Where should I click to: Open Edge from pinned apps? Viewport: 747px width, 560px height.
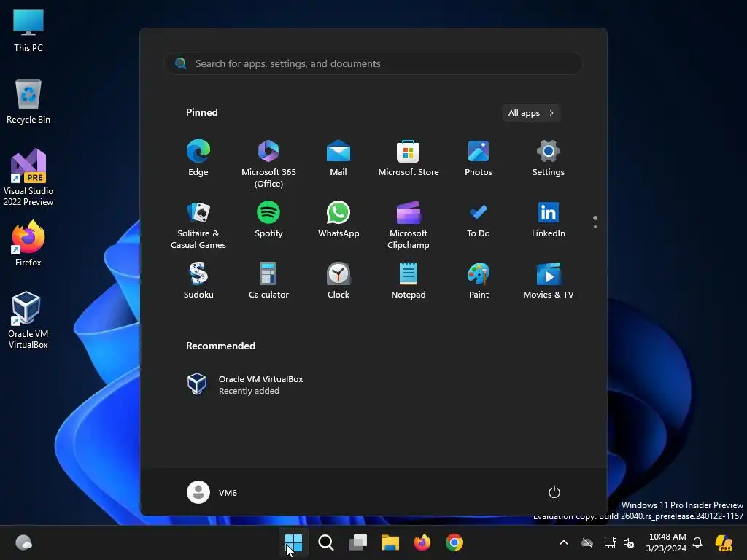coord(198,158)
